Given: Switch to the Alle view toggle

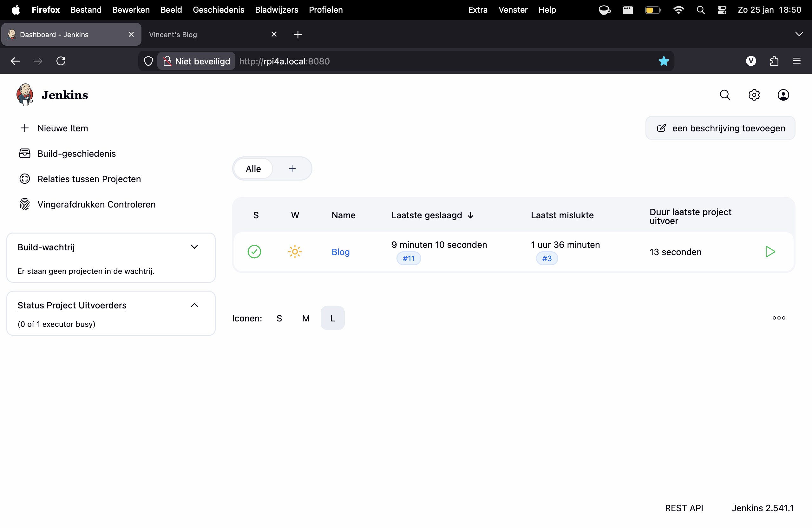Looking at the screenshot, I should click(x=253, y=168).
